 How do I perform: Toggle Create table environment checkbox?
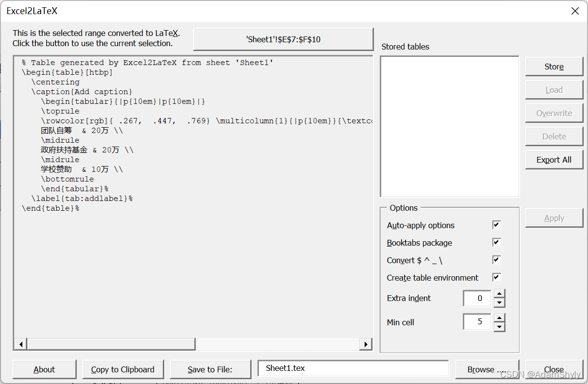click(496, 277)
